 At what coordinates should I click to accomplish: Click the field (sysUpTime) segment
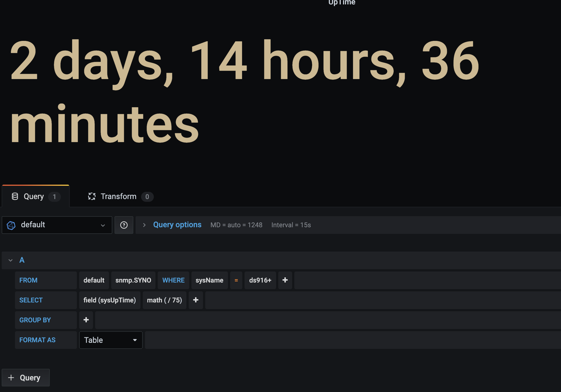tap(110, 300)
